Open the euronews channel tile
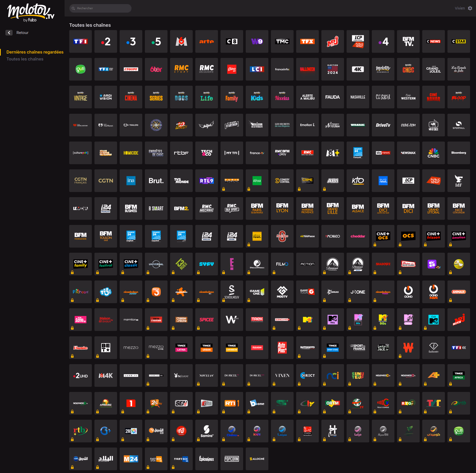Screen dimensions: 476x473 383,181
